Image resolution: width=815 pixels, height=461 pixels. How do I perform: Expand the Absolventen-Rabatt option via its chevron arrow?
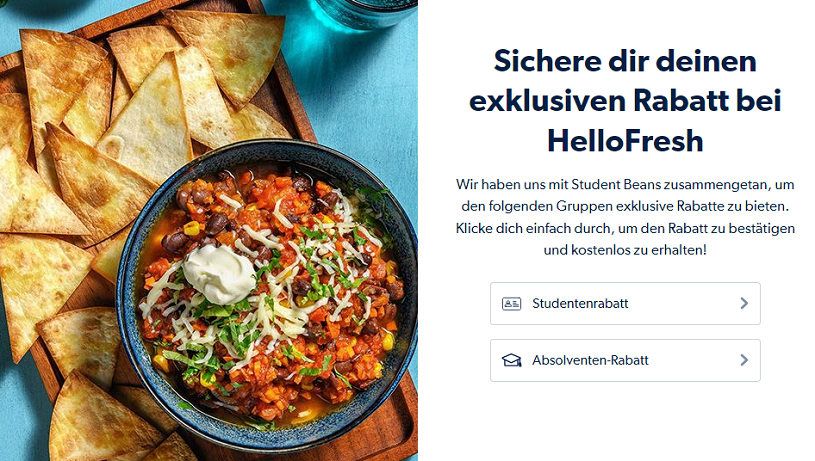pos(744,360)
